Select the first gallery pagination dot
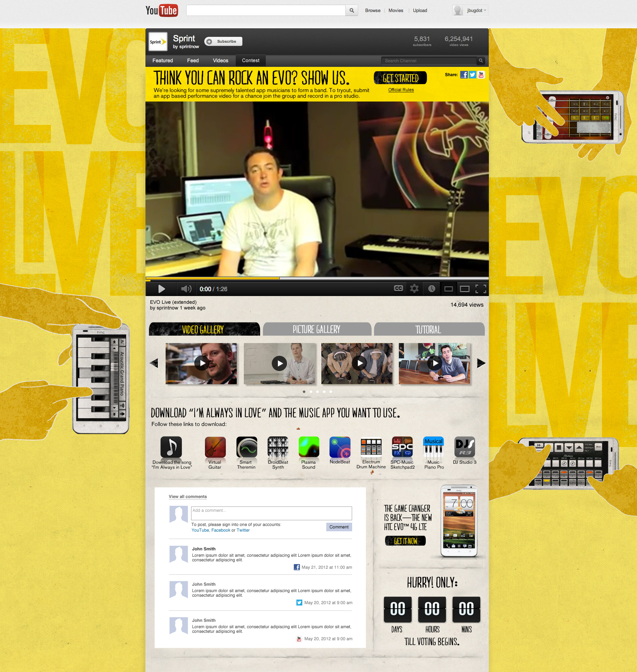 click(x=304, y=392)
